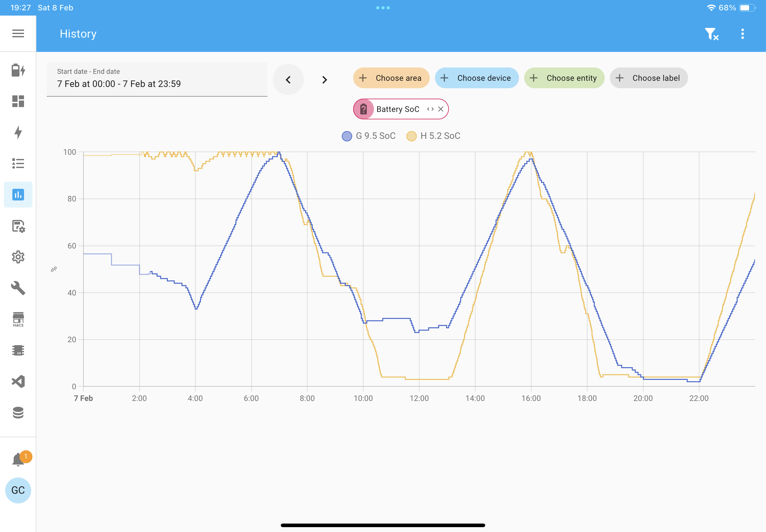Go to the next date range
This screenshot has height=532, width=766.
point(325,80)
